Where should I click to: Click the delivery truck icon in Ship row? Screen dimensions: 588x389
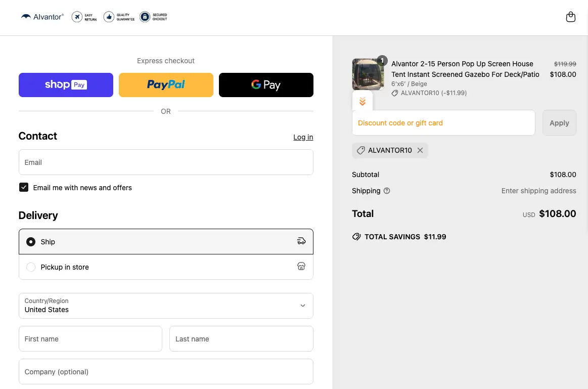[301, 241]
